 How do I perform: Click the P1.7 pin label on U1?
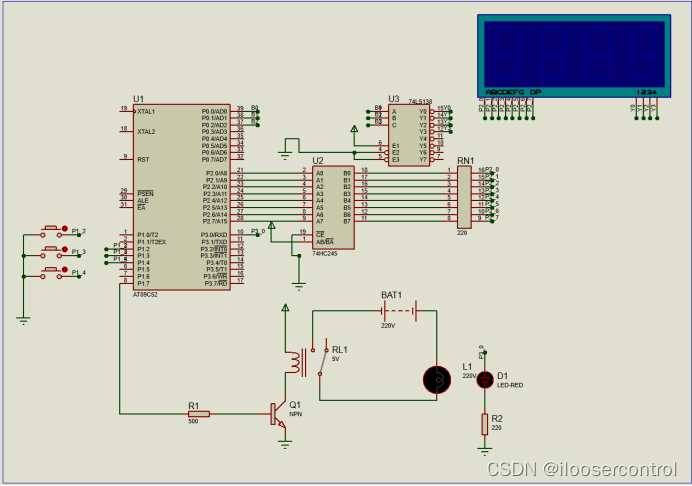(143, 283)
